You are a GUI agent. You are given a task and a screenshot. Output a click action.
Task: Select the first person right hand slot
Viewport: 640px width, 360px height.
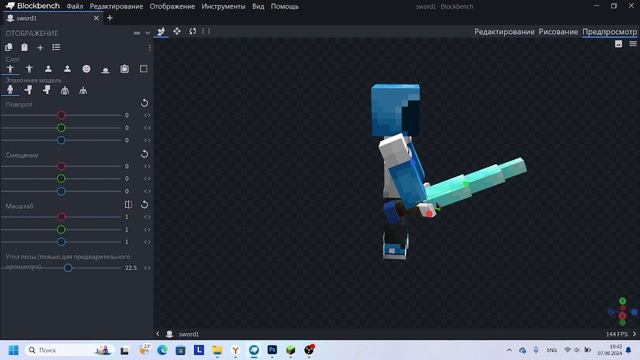[x=48, y=69]
